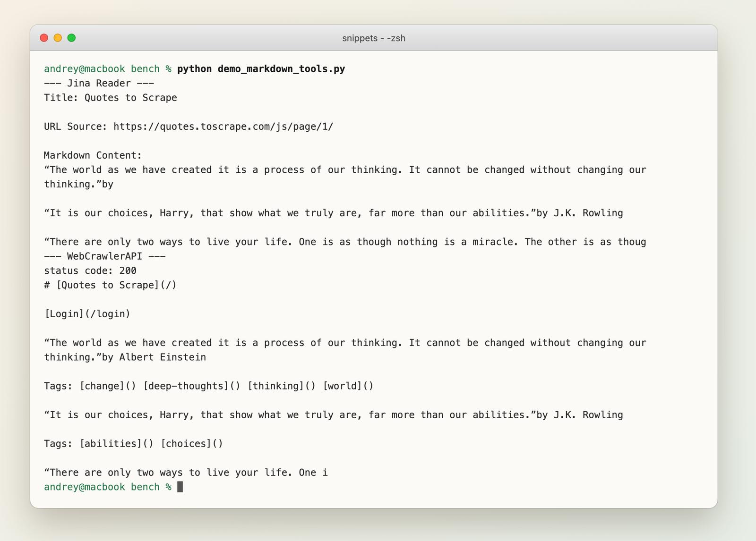Viewport: 756px width, 541px height.
Task: Select the '--- WebCrawlerAPI ---' header line
Action: point(105,256)
